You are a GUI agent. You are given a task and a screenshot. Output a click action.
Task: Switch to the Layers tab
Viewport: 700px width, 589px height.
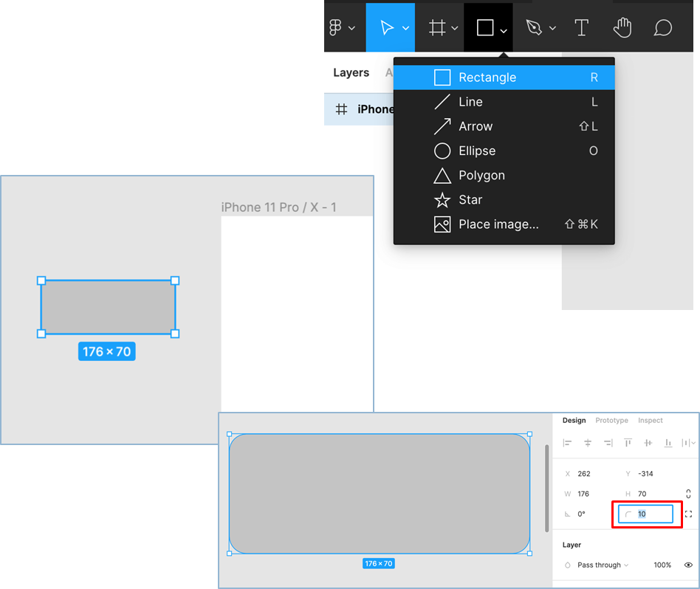(x=351, y=73)
